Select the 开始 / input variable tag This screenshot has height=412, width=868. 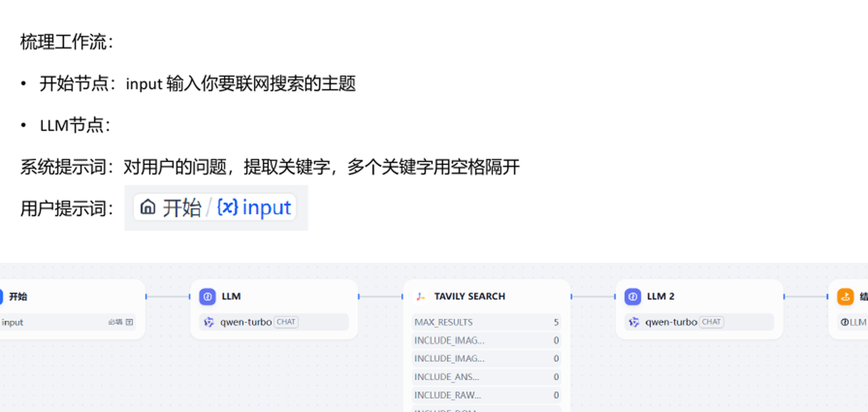(x=215, y=207)
